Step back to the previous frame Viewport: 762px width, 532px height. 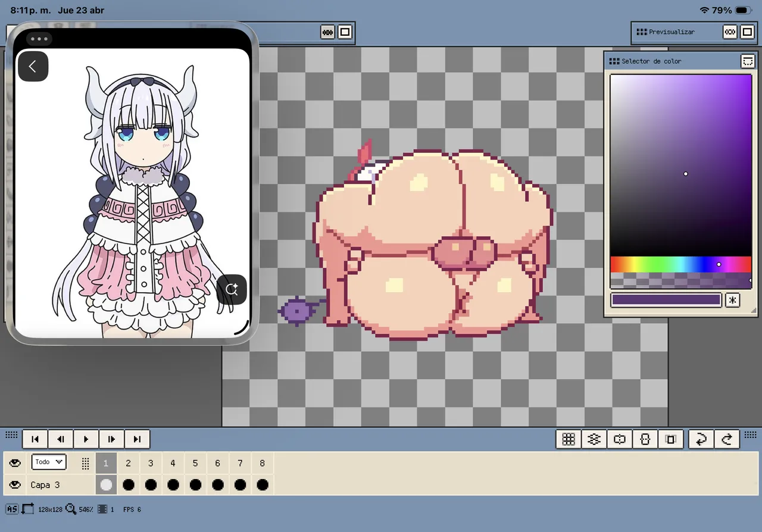pos(61,439)
